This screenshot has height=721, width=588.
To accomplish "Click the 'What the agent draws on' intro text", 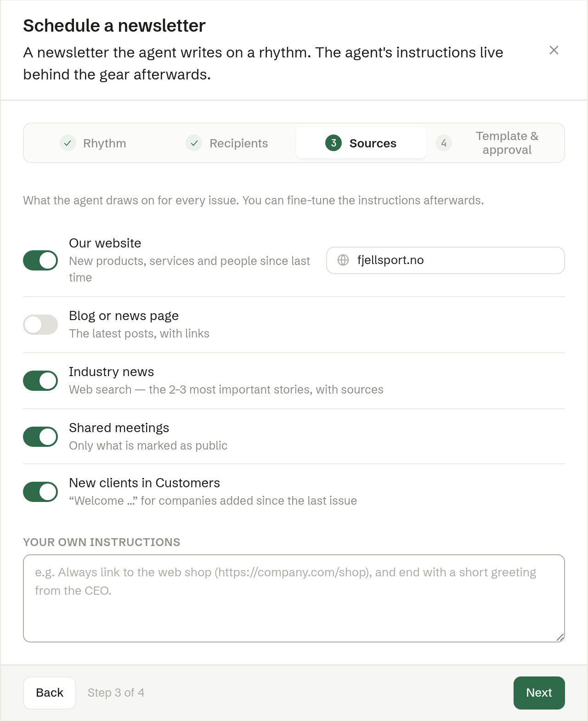I will click(x=254, y=200).
